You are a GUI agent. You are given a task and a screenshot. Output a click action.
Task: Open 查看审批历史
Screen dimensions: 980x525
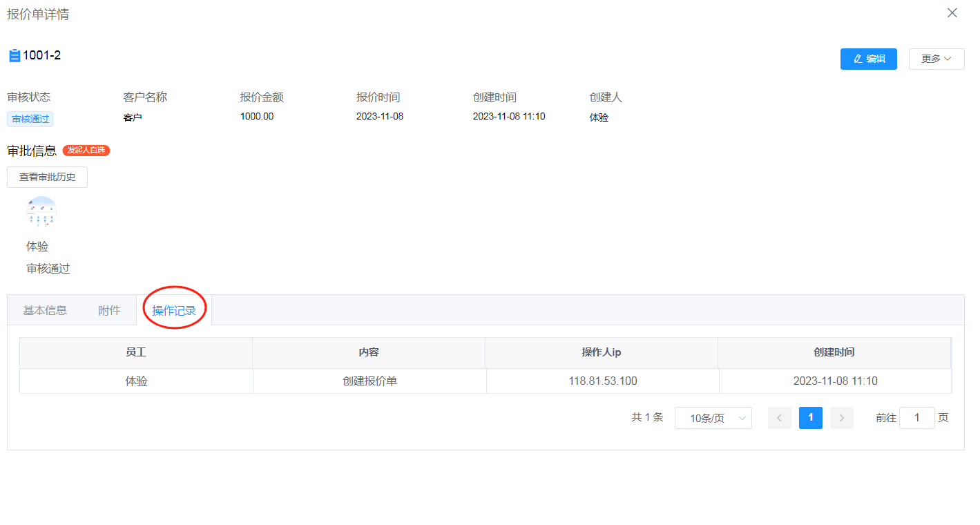[47, 177]
